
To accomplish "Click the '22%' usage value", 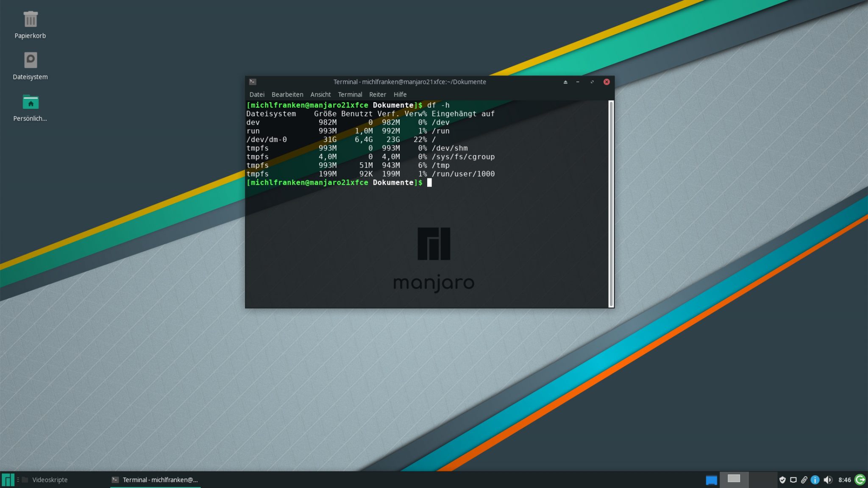I will pos(420,139).
